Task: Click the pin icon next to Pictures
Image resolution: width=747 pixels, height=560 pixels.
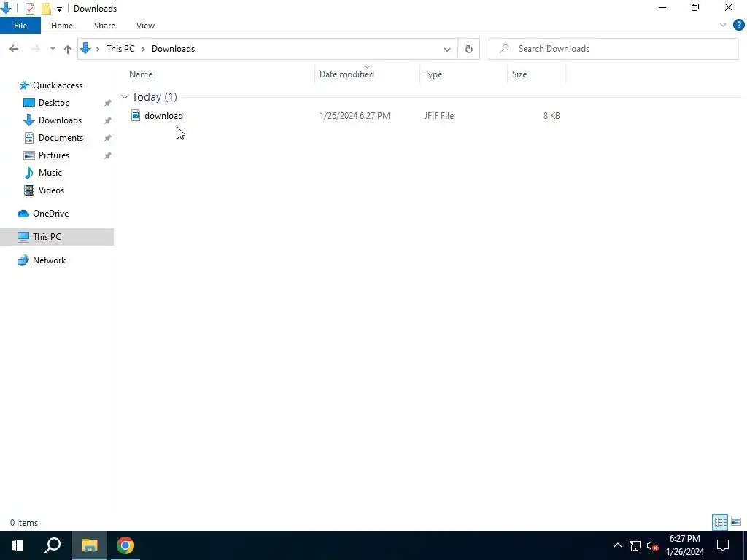Action: pyautogui.click(x=108, y=155)
